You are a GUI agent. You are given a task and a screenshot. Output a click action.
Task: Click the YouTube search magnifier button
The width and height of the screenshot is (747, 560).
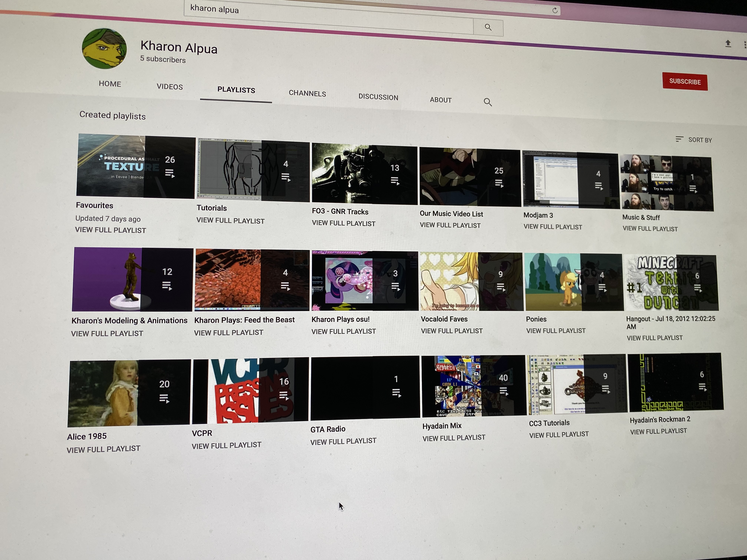point(488,27)
